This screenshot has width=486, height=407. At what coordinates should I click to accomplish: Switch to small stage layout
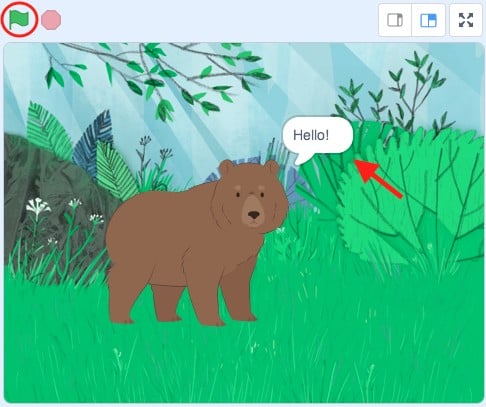coord(395,20)
